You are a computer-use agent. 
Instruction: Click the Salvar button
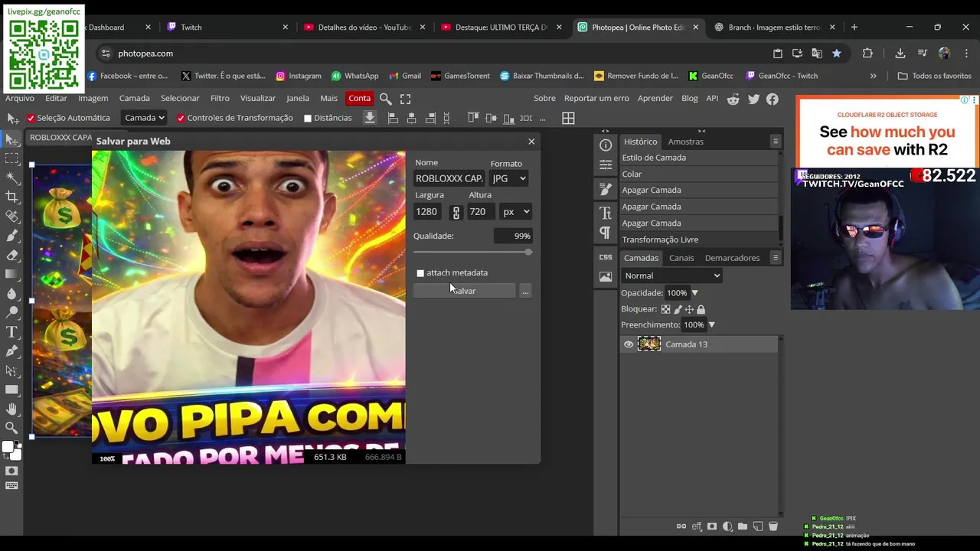coord(464,291)
